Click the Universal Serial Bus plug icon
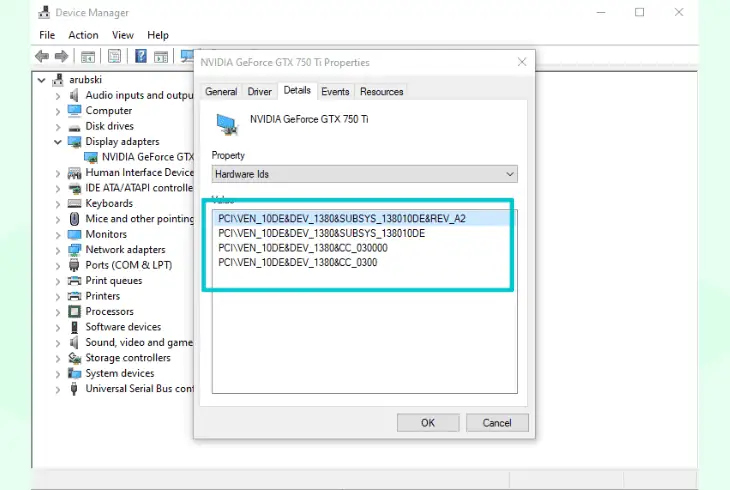 point(74,388)
